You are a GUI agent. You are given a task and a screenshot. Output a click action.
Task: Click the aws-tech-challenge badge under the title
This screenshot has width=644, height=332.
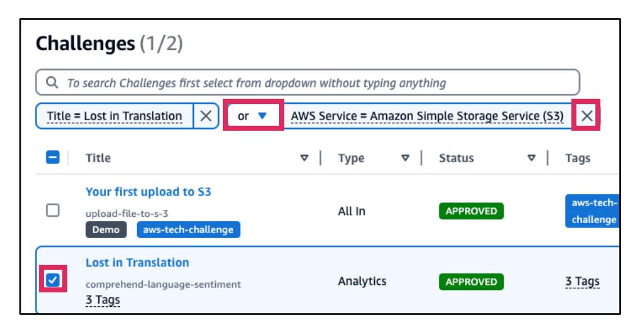pos(188,230)
